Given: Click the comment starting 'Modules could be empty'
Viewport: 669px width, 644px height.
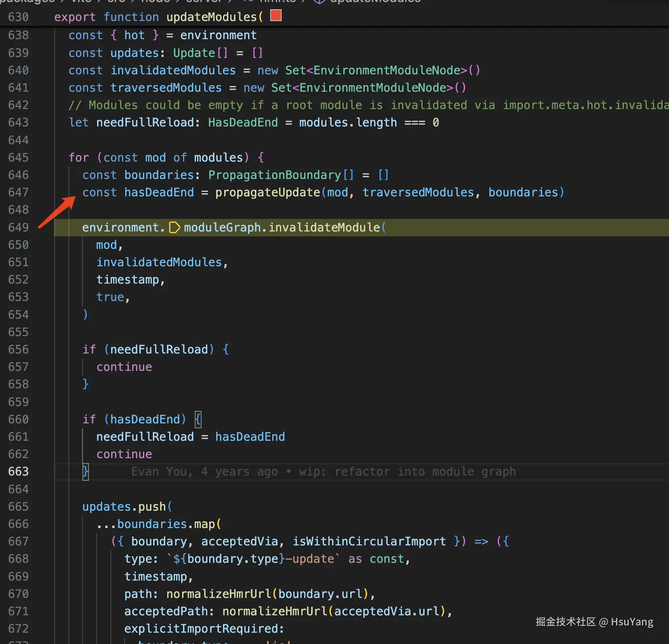Looking at the screenshot, I should [x=368, y=105].
